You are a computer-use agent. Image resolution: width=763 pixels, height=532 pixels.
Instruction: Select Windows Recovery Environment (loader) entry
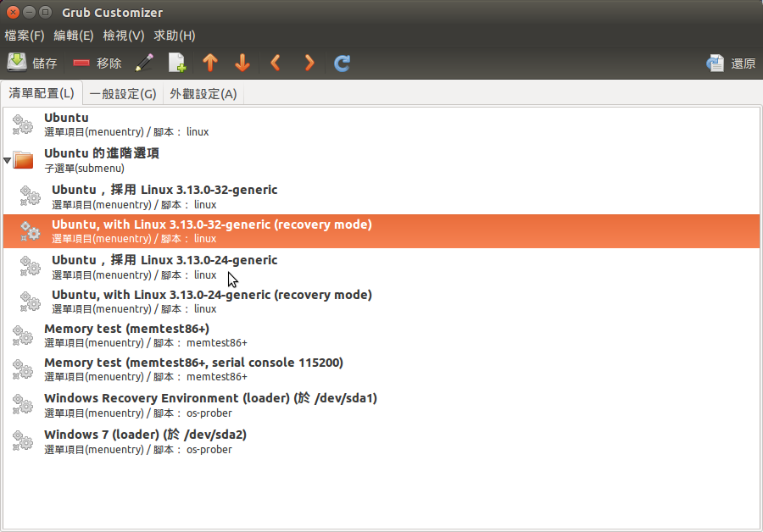click(381, 405)
